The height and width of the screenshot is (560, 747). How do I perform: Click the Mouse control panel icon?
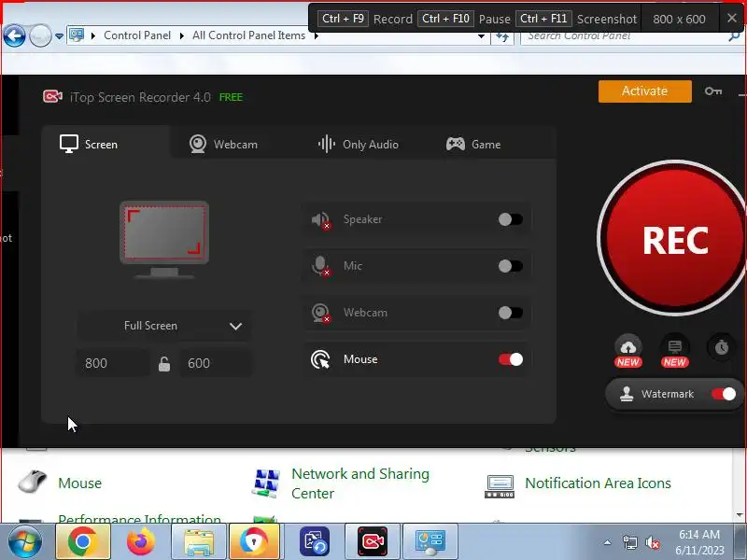[x=33, y=482]
